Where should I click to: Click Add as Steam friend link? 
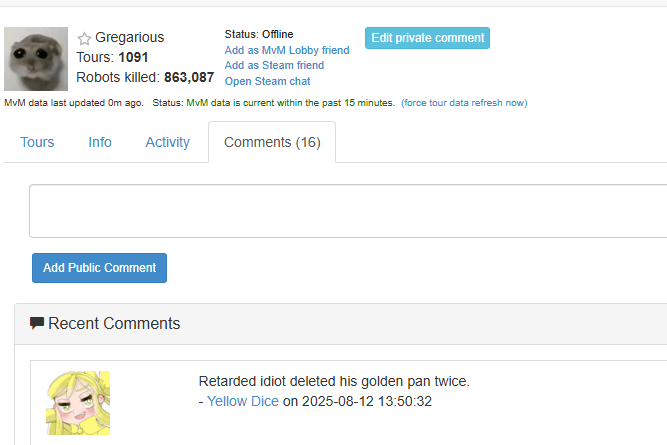[274, 66]
